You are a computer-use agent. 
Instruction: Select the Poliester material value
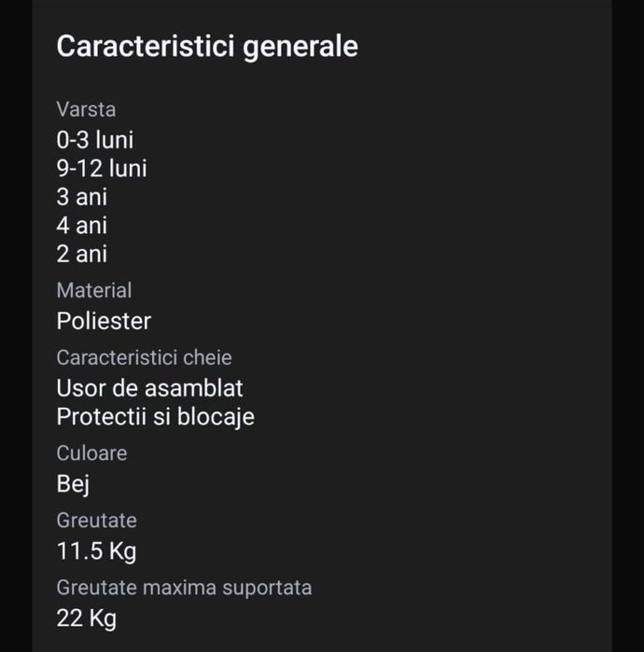(x=104, y=321)
